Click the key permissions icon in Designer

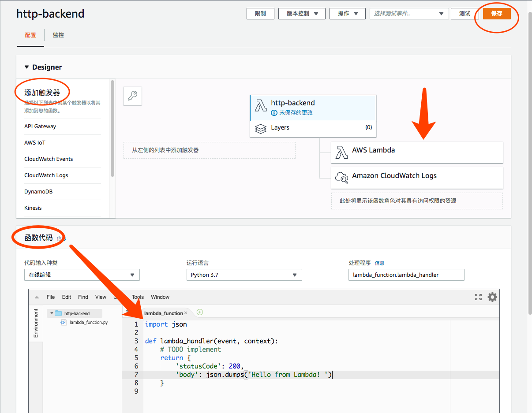pos(132,96)
